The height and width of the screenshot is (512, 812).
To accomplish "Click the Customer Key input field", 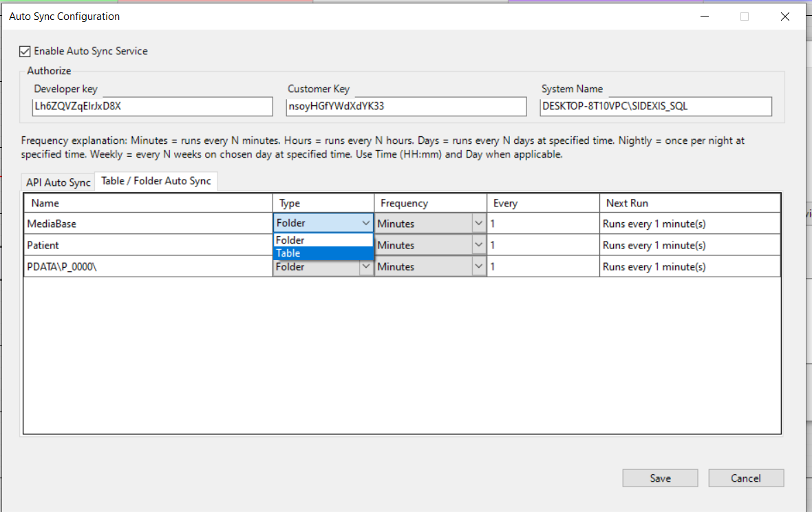I will (x=406, y=107).
